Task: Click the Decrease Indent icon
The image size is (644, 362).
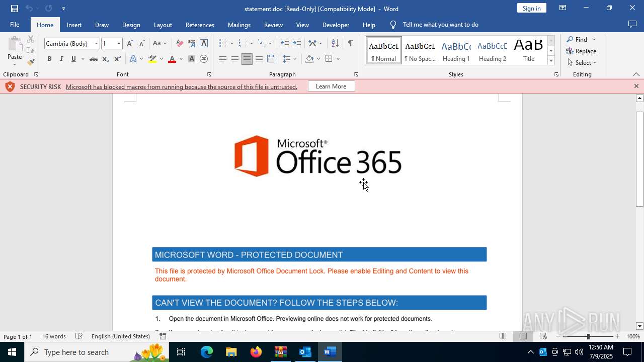Action: point(285,43)
